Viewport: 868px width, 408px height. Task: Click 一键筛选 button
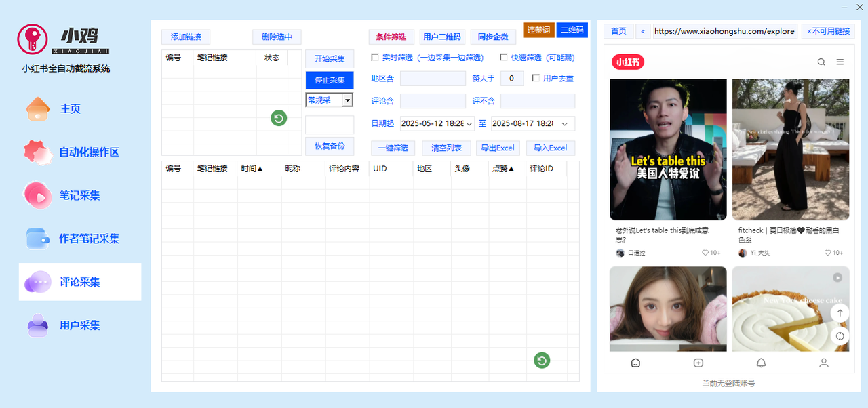(393, 148)
